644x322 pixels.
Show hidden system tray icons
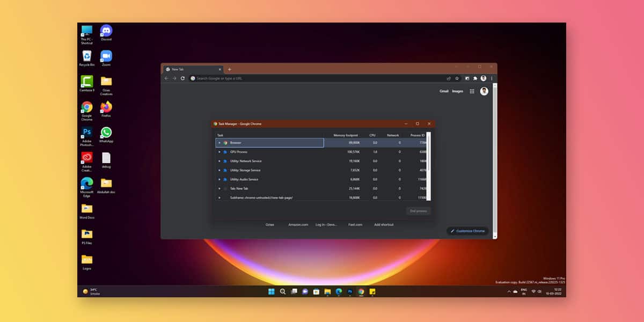pos(509,291)
